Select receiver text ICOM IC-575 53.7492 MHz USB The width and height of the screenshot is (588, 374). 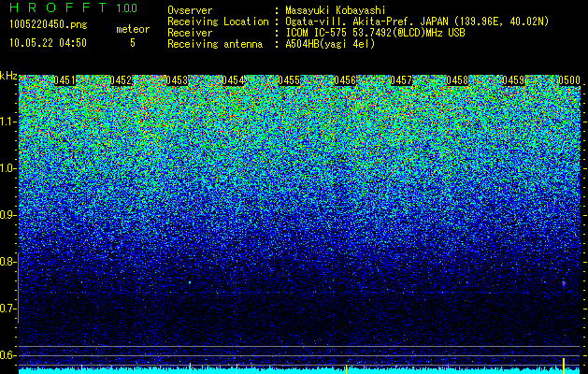click(375, 33)
